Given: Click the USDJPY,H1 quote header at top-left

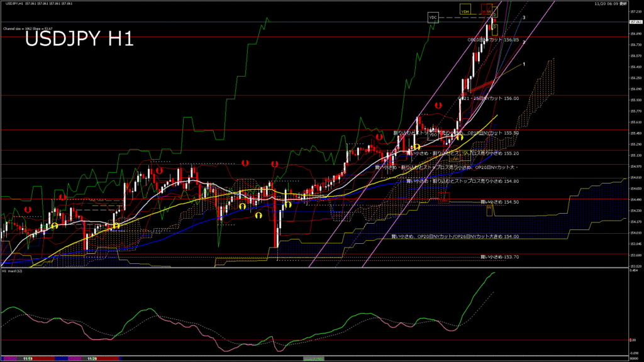Looking at the screenshot, I should 38,4.
